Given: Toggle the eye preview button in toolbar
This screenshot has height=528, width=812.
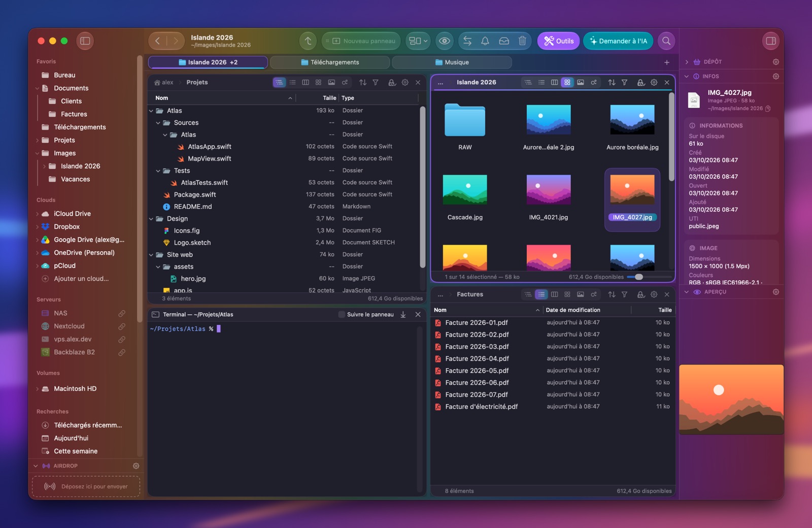Looking at the screenshot, I should pyautogui.click(x=445, y=41).
